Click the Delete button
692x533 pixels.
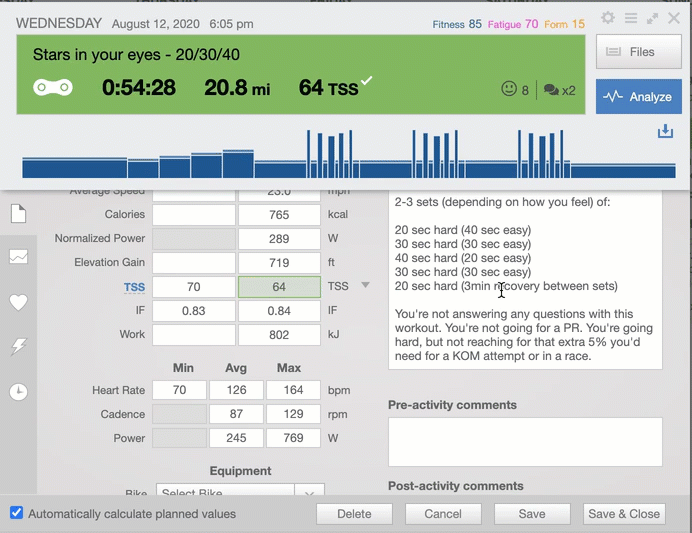tap(354, 514)
